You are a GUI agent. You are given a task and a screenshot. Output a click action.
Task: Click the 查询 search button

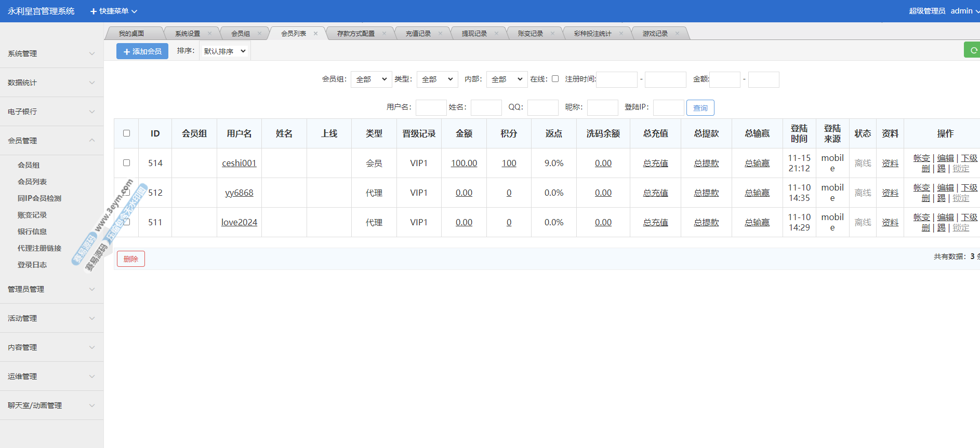[700, 108]
